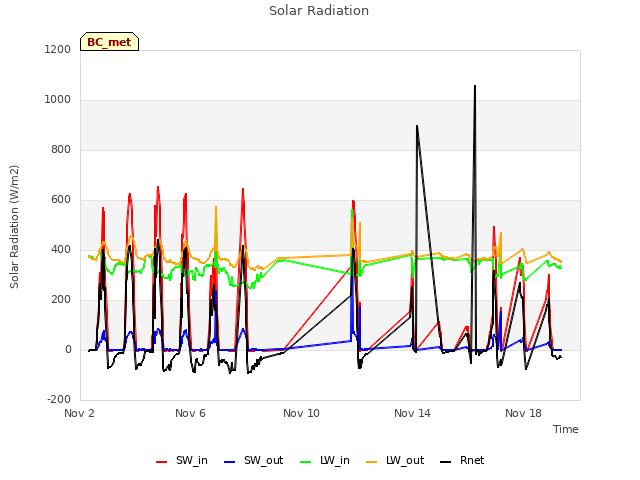Click the blue SW_out legend color marker

[230, 462]
